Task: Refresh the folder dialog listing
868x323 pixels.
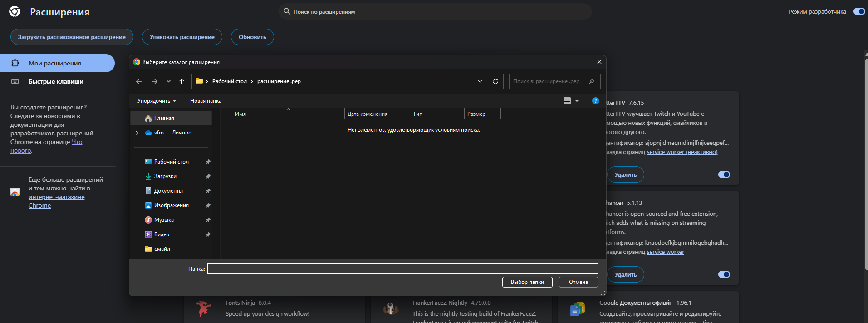Action: click(x=495, y=81)
